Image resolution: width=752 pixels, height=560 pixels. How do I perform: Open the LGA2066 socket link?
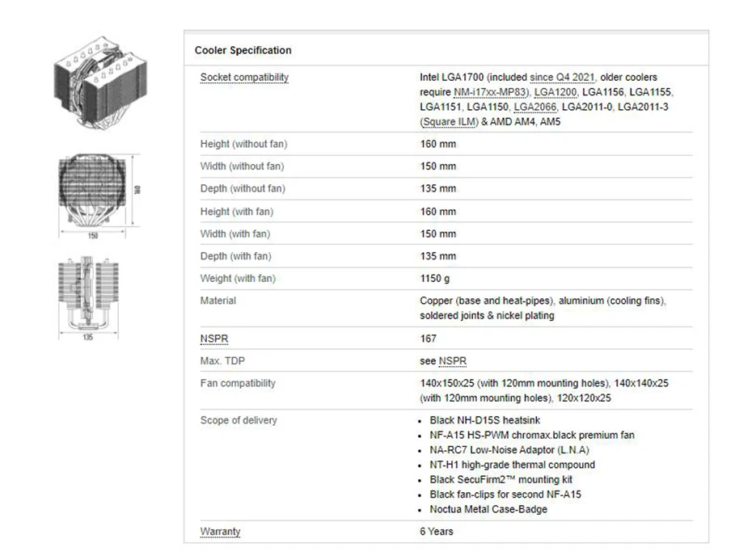[x=534, y=107]
